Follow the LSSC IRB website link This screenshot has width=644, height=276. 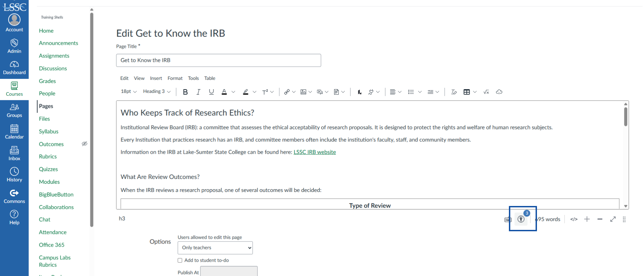click(315, 152)
